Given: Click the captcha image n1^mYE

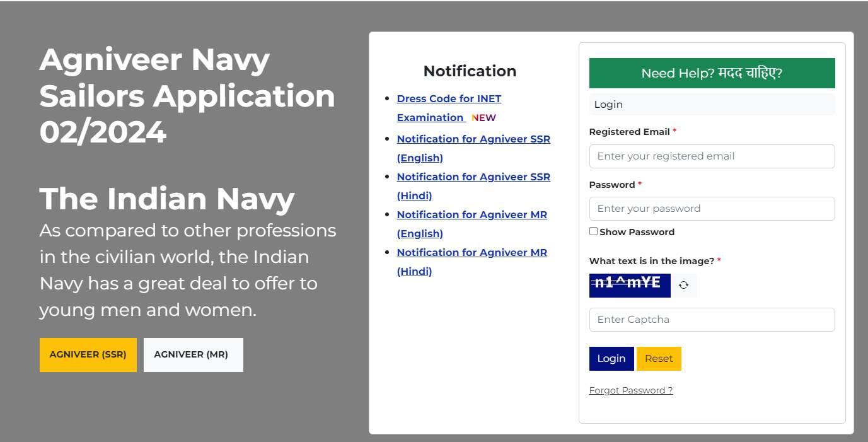Looking at the screenshot, I should [630, 285].
